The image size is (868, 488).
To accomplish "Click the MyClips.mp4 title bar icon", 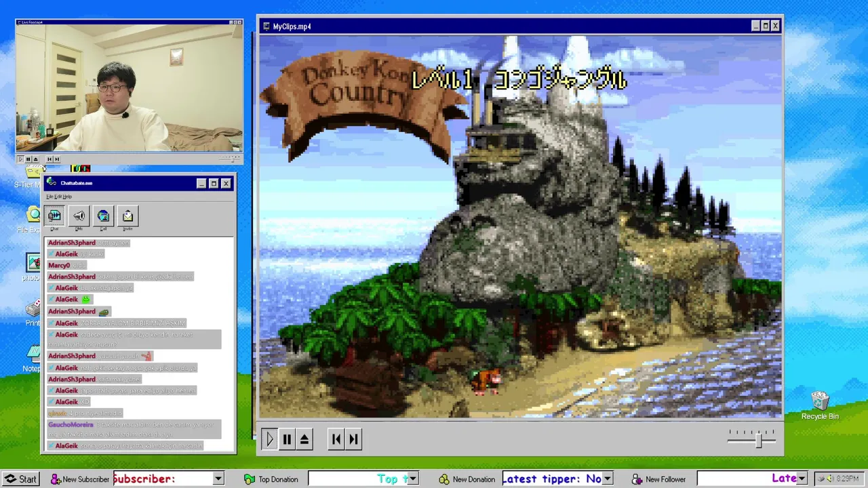I will coord(266,26).
